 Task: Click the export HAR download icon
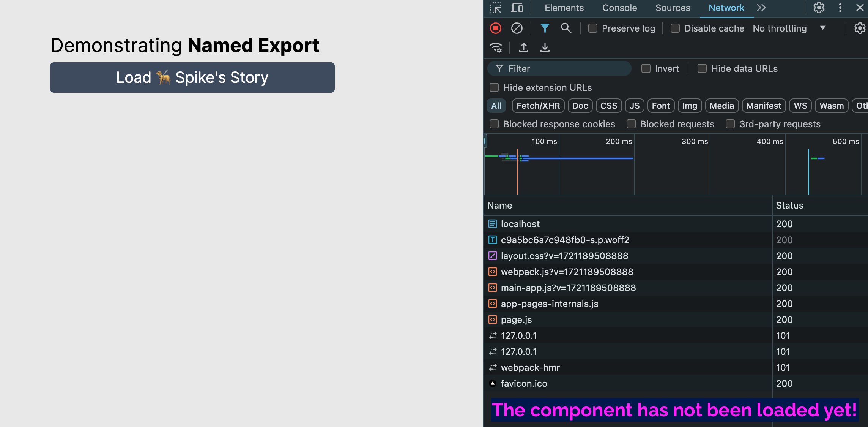pyautogui.click(x=544, y=49)
